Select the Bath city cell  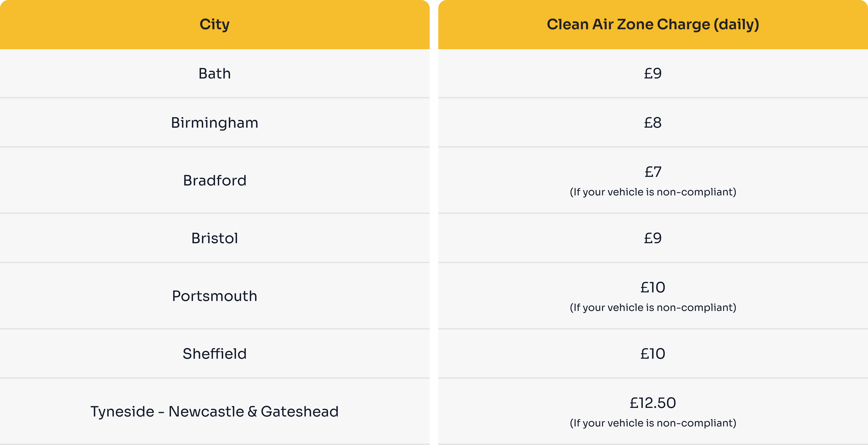click(x=215, y=73)
